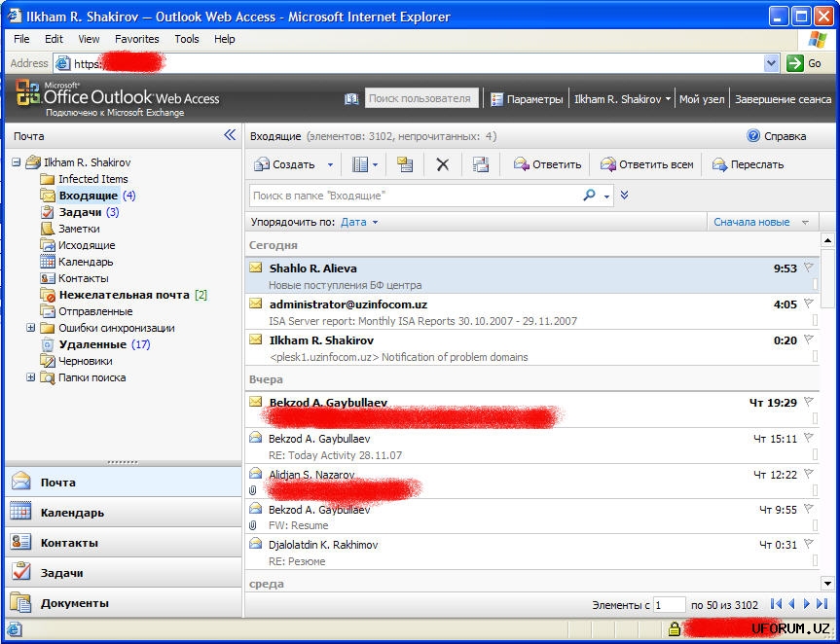Open the Создать dropdown arrow
Screen dimensions: 840x644
pos(330,164)
